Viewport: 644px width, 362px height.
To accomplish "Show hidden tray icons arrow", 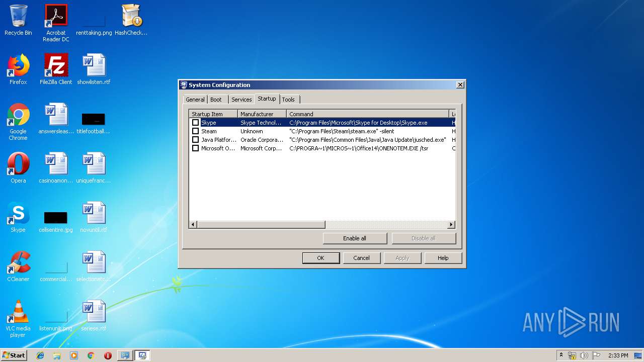I will 561,355.
